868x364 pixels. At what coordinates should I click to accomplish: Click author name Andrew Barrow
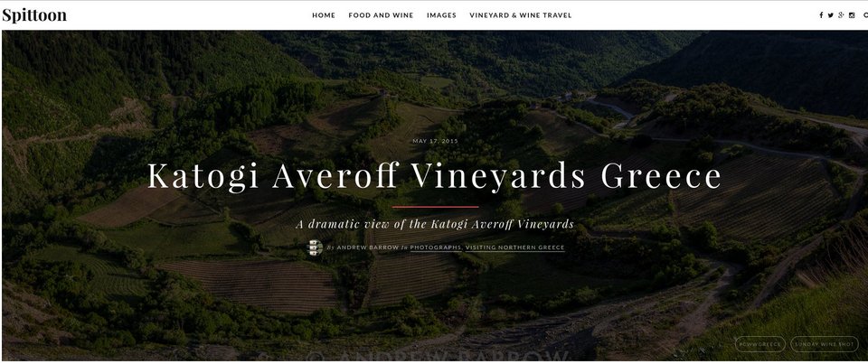pos(367,247)
